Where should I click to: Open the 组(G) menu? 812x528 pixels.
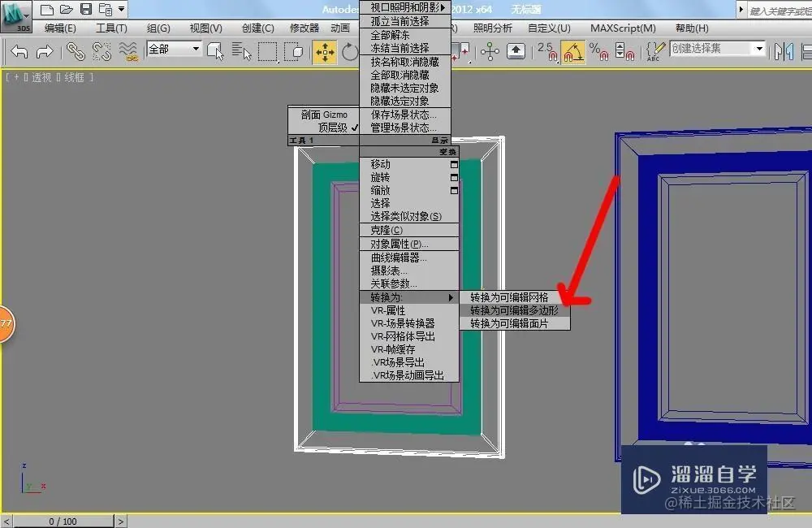pos(158,28)
